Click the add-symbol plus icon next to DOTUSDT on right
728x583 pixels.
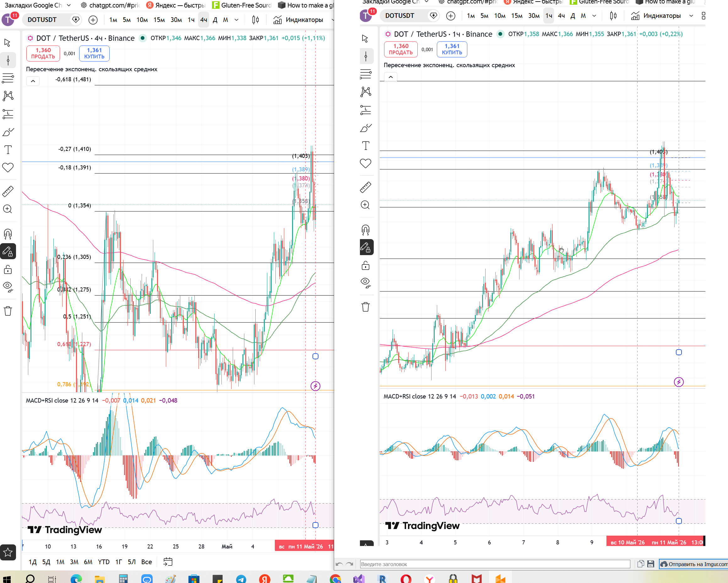[x=451, y=15]
